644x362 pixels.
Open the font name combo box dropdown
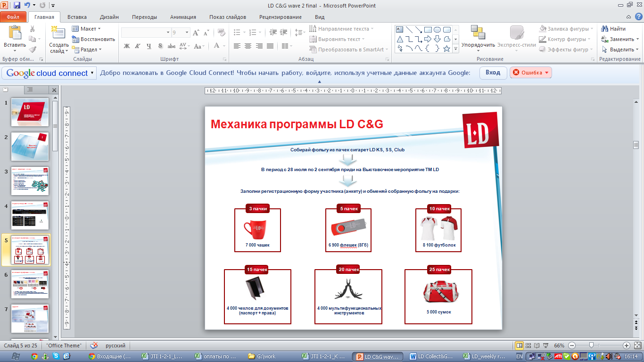pyautogui.click(x=168, y=33)
